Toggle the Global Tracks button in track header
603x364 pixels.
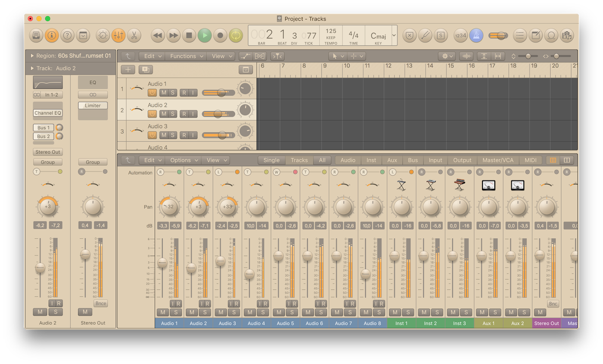click(x=246, y=69)
